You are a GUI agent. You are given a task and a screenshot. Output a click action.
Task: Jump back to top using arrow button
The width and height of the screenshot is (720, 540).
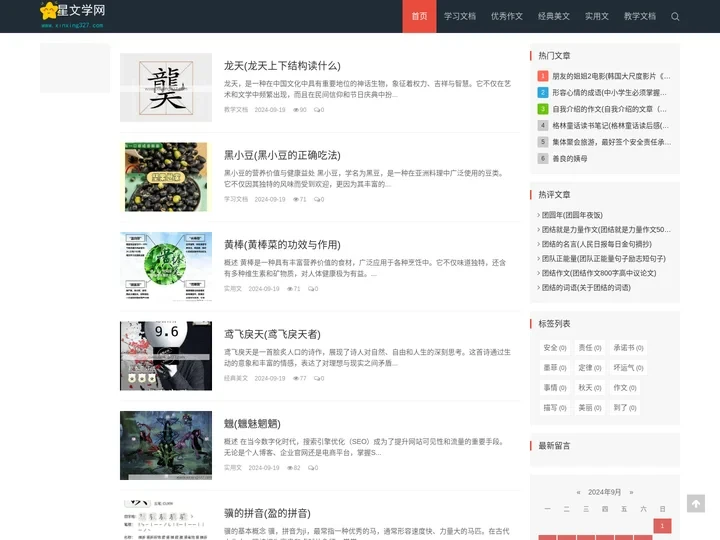point(696,503)
